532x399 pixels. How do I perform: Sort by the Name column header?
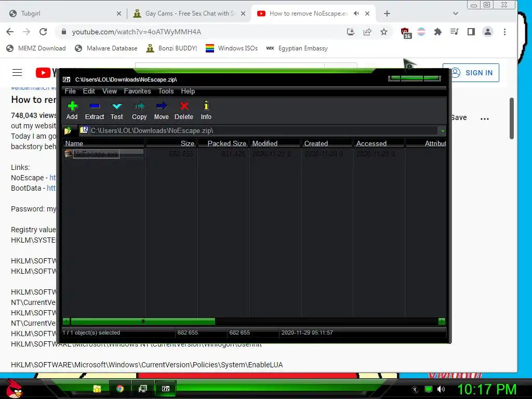pyautogui.click(x=104, y=143)
